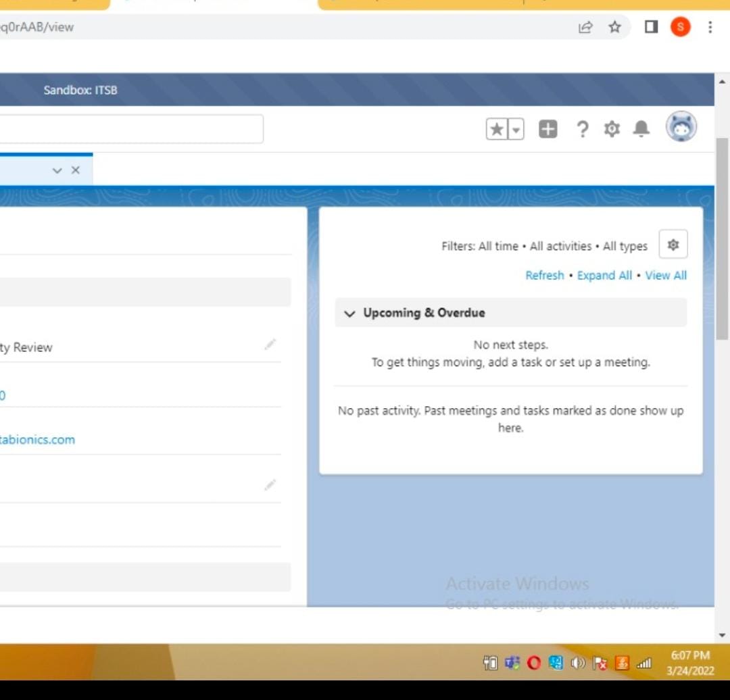Click the 'Filters: All time' text
This screenshot has height=700, width=730.
479,246
